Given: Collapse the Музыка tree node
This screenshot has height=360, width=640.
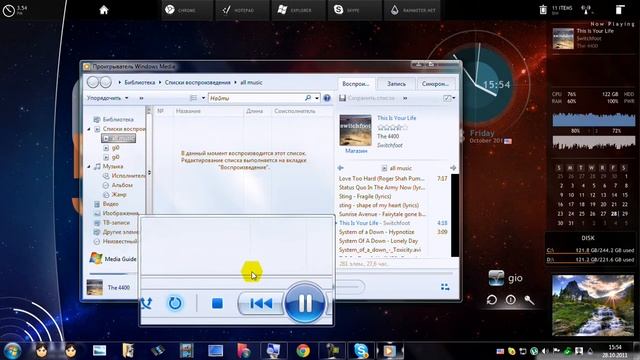Looking at the screenshot, I should click(x=89, y=167).
